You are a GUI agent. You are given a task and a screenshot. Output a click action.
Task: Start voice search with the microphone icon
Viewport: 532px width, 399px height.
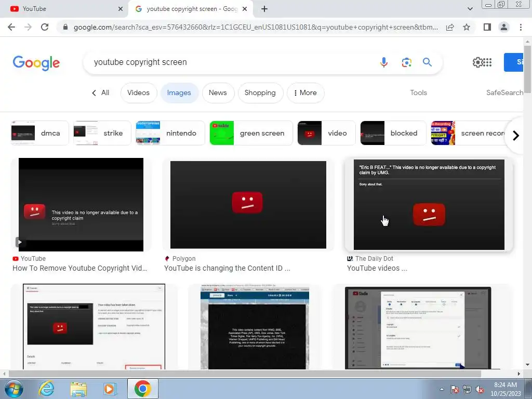tap(384, 62)
